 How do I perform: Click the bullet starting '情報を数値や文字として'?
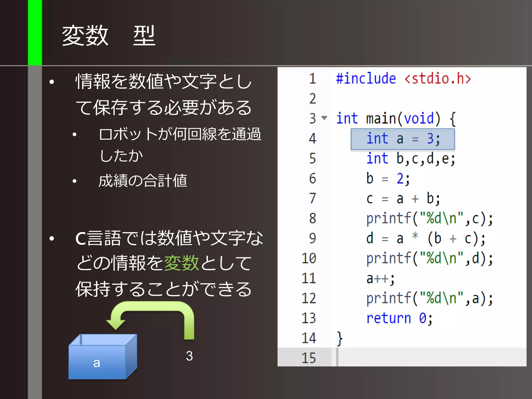coord(164,94)
